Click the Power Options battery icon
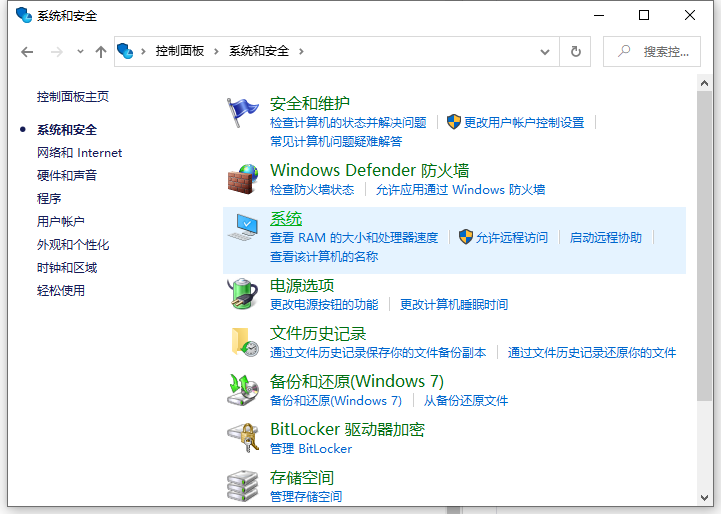The image size is (721, 514). pyautogui.click(x=243, y=294)
